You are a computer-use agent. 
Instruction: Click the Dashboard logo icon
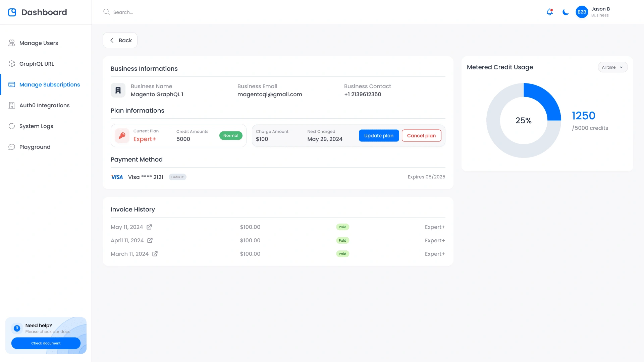tap(12, 12)
